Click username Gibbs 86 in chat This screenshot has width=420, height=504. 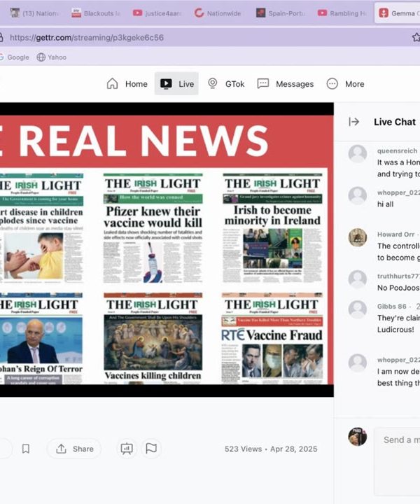point(392,307)
